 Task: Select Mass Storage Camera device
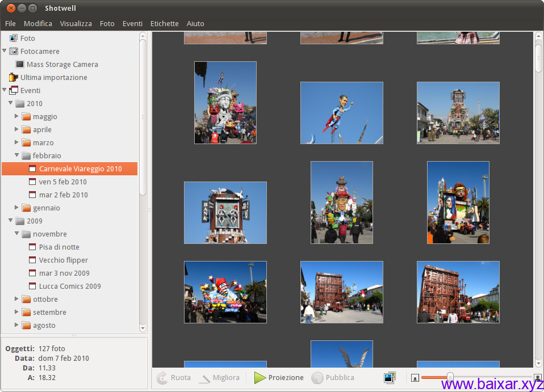pyautogui.click(x=62, y=64)
